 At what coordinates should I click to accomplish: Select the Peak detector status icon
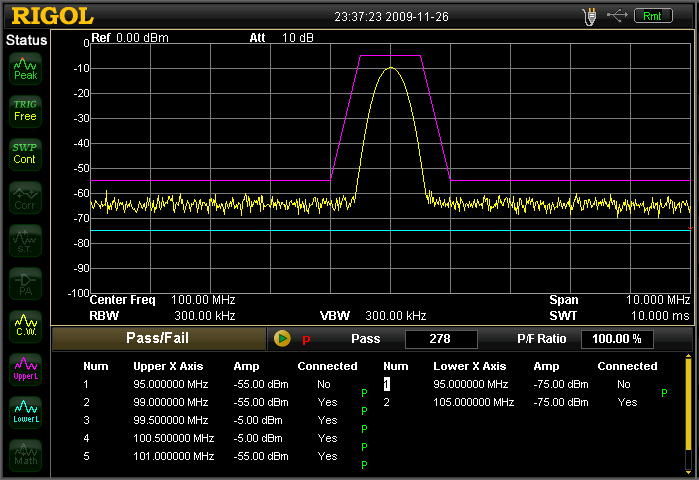[25, 69]
